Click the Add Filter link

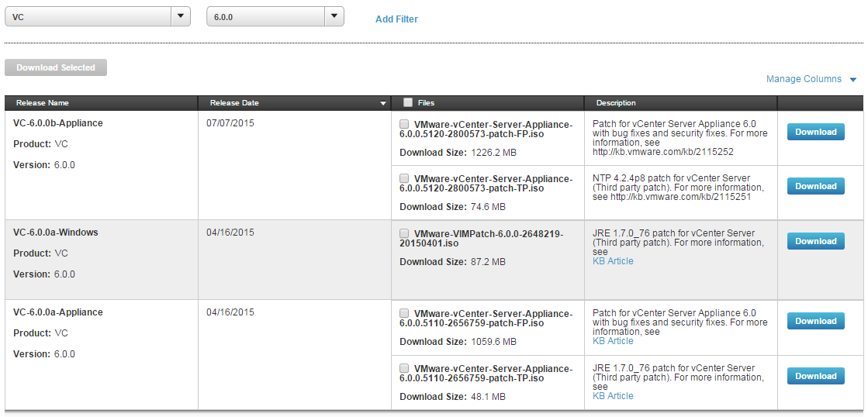tap(396, 19)
